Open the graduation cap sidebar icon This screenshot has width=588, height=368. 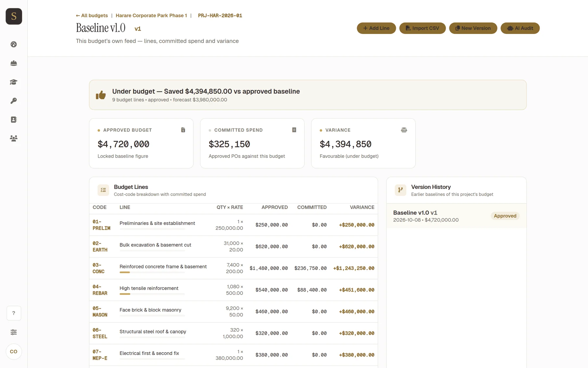(14, 82)
